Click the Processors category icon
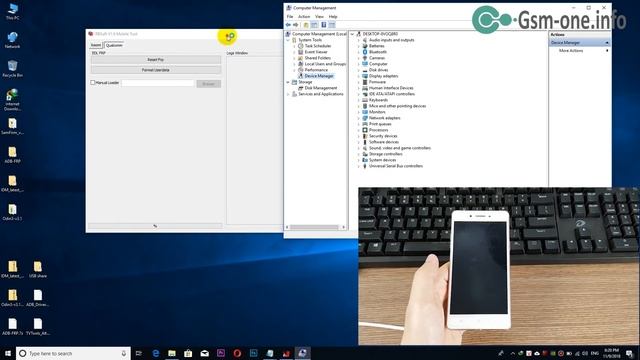The width and height of the screenshot is (640, 360). (x=365, y=130)
